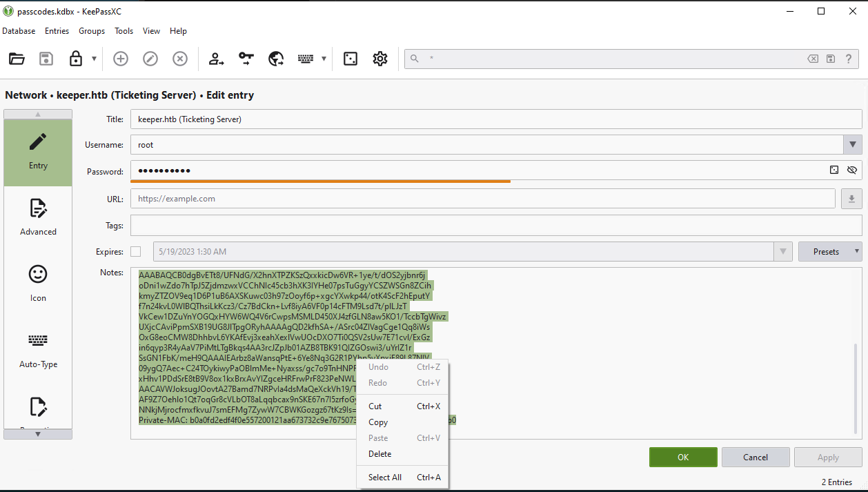Viewport: 868px width, 492px height.
Task: Click the Copy Password key icon
Action: (246, 59)
